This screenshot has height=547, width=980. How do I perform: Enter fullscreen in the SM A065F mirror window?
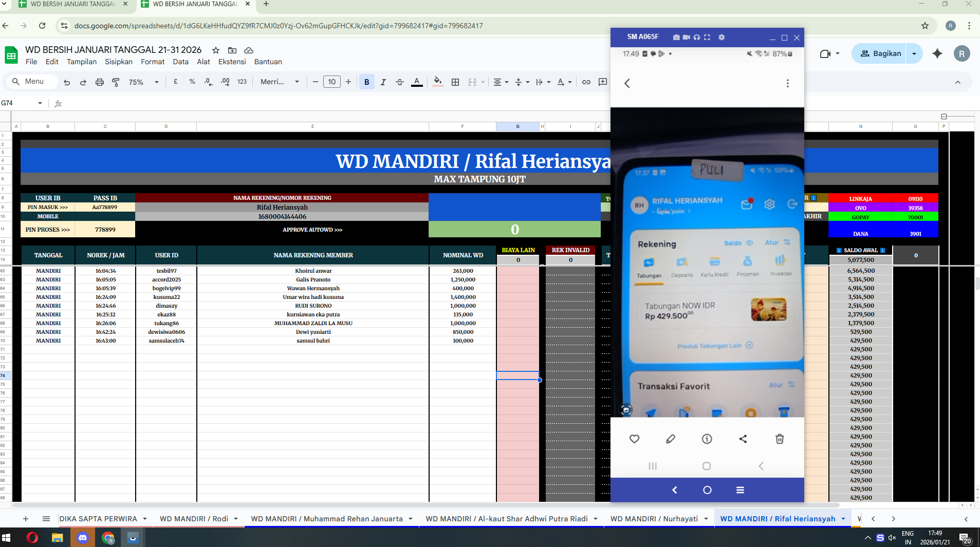[x=707, y=37]
